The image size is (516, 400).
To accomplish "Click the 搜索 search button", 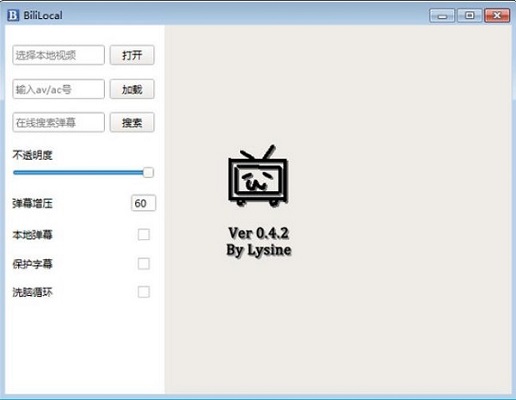I will [132, 122].
